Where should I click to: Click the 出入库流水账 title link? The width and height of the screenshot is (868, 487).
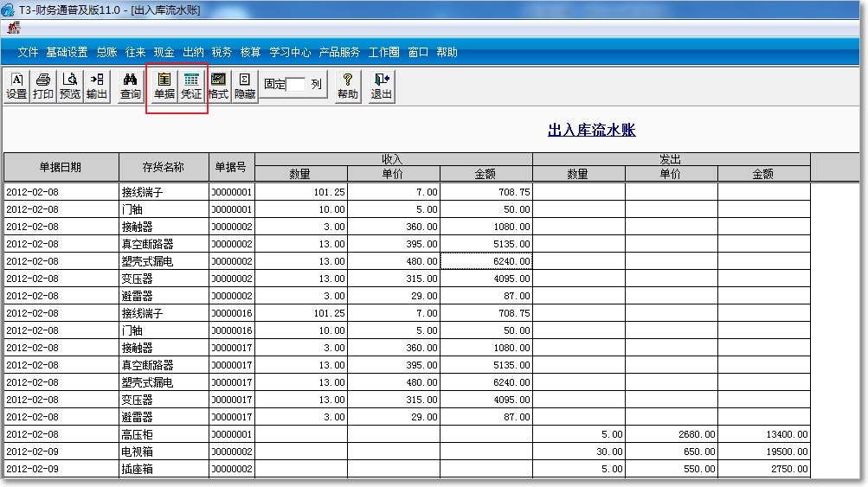[x=591, y=131]
